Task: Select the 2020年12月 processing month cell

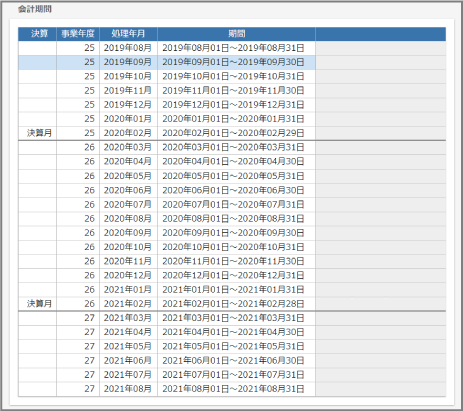Action: pyautogui.click(x=128, y=275)
